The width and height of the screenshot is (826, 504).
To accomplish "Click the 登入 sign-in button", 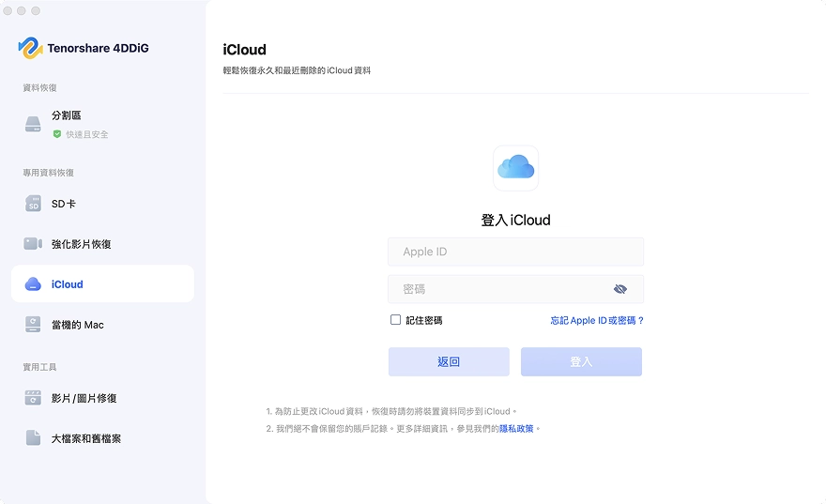I will 581,361.
